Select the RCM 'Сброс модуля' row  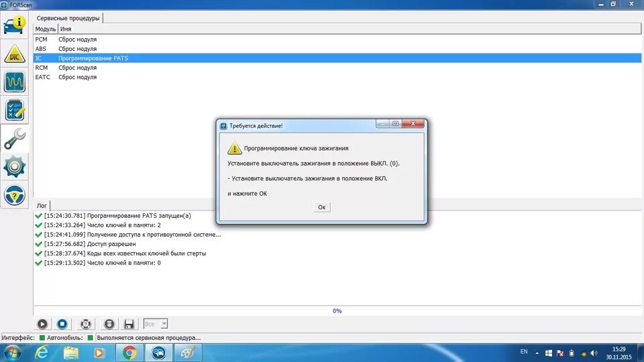click(337, 68)
